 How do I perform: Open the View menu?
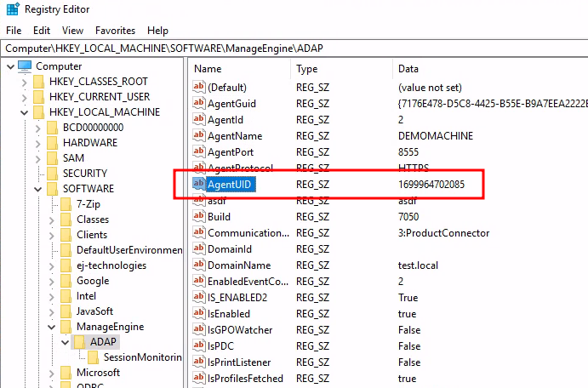[x=72, y=31]
